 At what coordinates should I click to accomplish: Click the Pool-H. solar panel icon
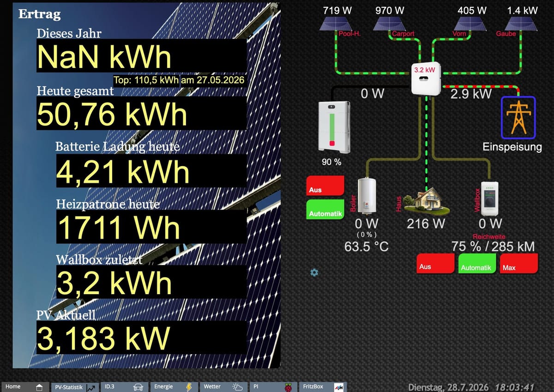pyautogui.click(x=337, y=24)
